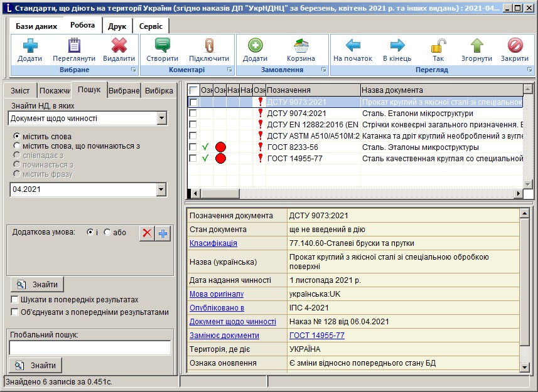
Task: Choose the 'або' condition radio button
Action: coord(107,232)
